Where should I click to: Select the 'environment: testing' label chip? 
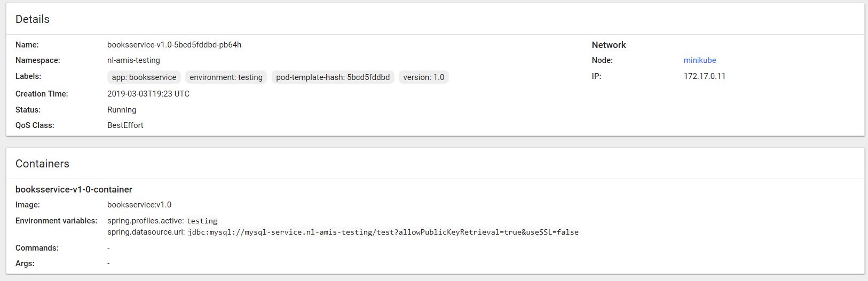226,77
